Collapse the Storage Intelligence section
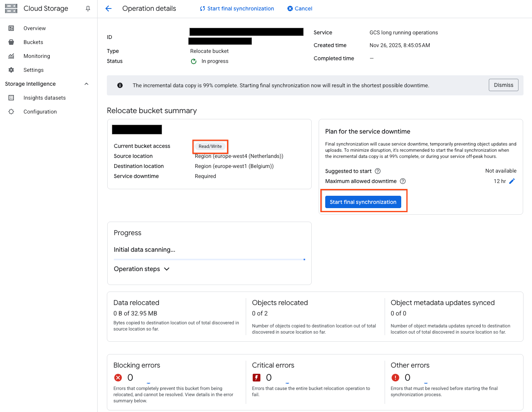 coord(86,84)
